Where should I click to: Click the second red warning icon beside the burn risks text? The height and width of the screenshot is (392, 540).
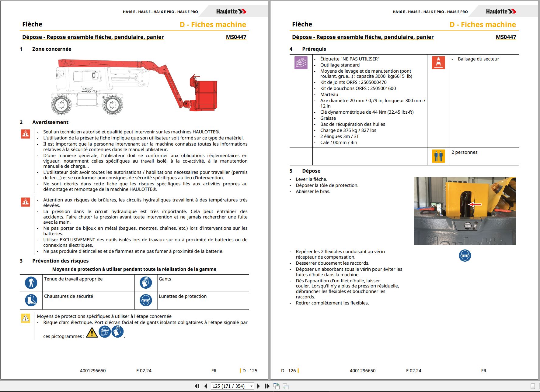point(26,202)
